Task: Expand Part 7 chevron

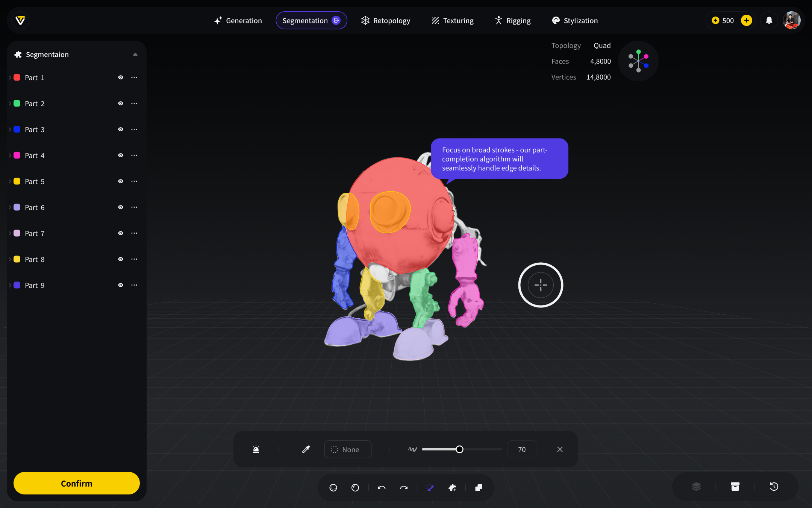Action: click(10, 233)
